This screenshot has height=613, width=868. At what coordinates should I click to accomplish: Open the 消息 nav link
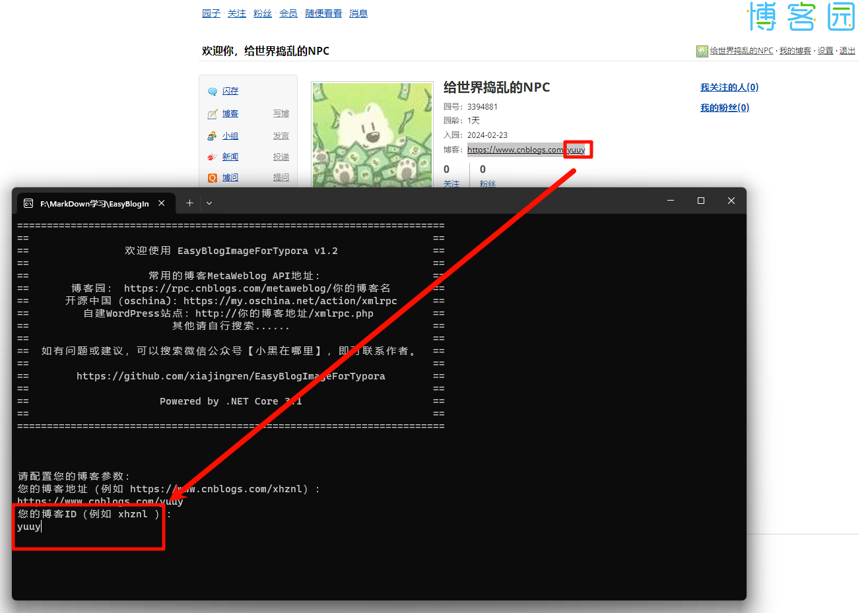[358, 13]
